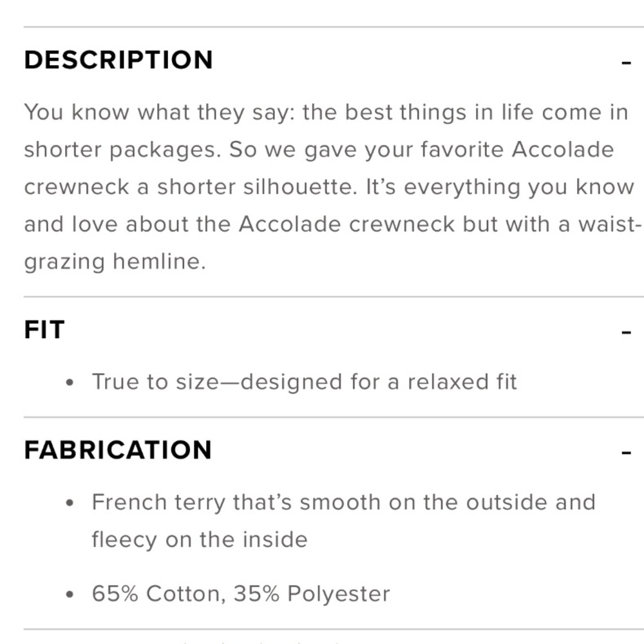Click the bullet dot before 'French terry'

[x=70, y=503]
